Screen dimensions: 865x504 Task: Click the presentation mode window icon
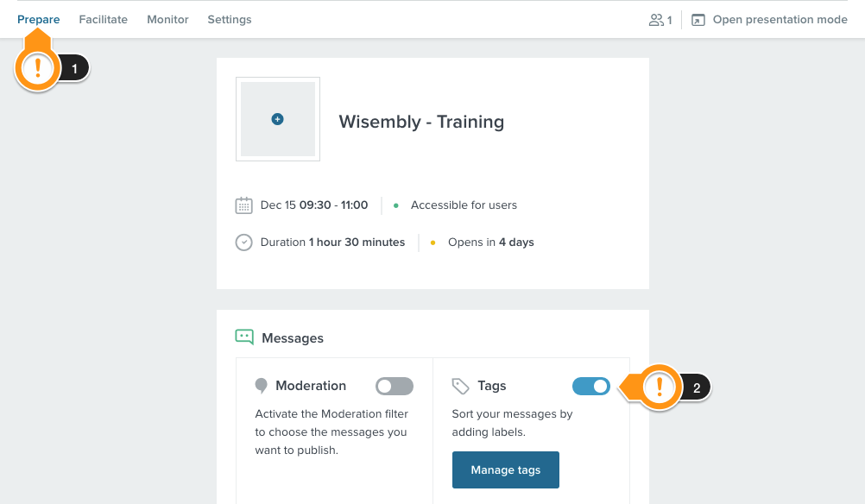point(698,20)
